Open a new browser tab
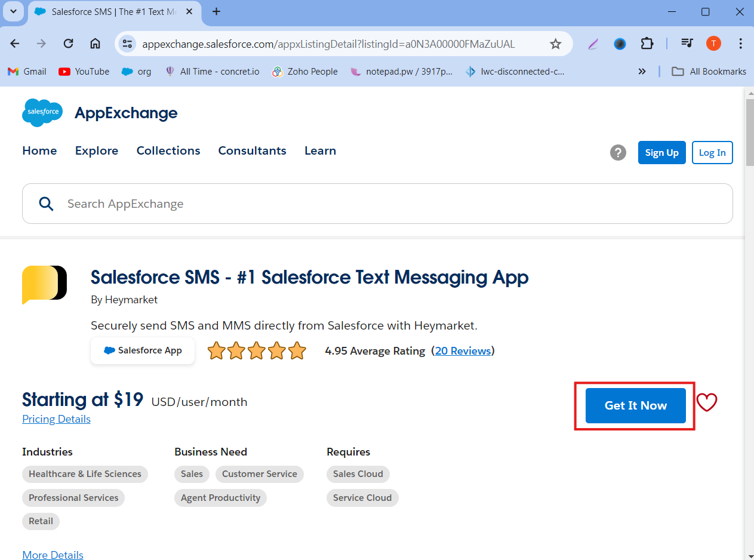The image size is (754, 560). 216,11
